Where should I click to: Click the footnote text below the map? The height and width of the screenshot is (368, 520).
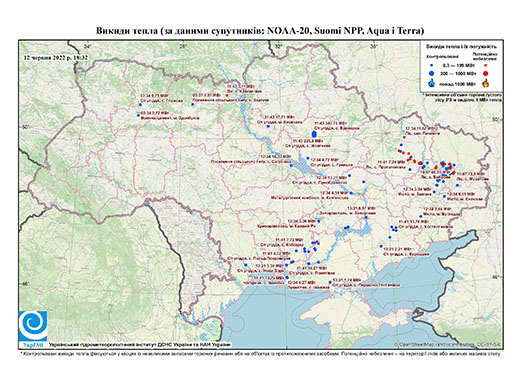tap(260, 353)
